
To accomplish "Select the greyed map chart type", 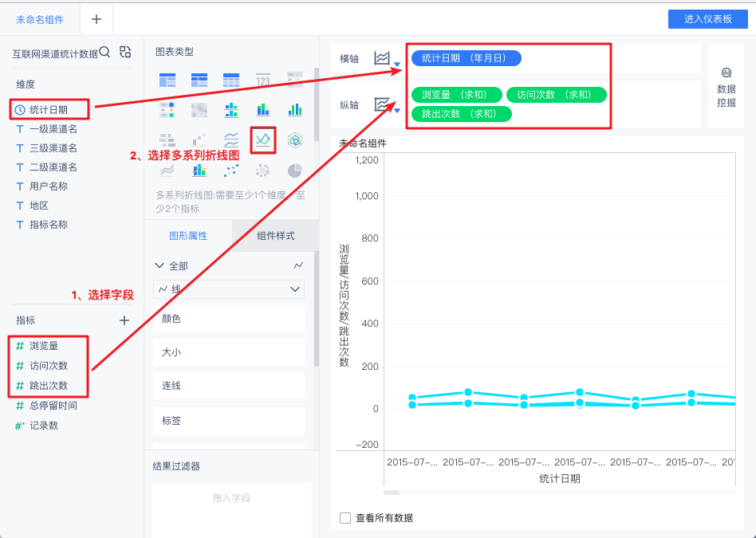I will (199, 110).
